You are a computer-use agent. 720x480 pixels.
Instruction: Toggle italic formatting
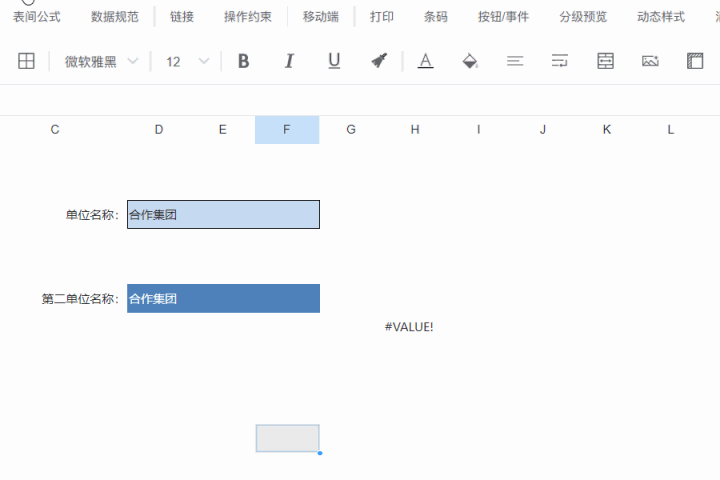pos(289,61)
